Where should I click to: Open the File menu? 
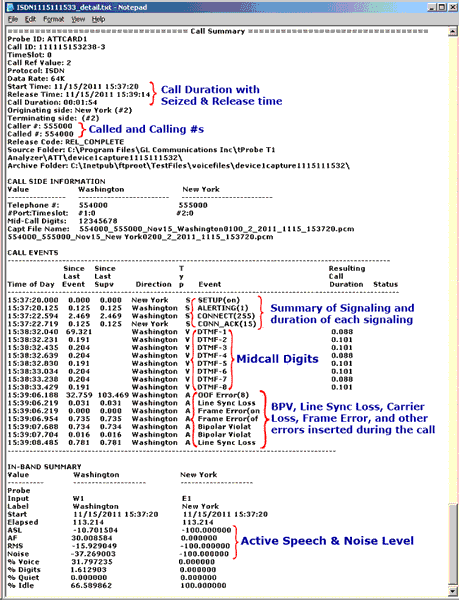12,19
